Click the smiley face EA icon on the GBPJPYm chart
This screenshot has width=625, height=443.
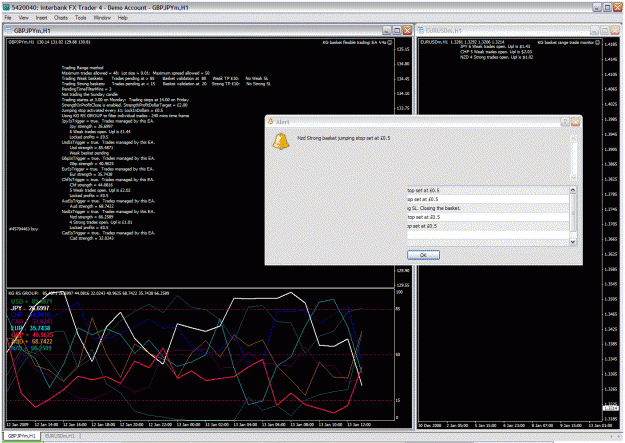tap(390, 42)
